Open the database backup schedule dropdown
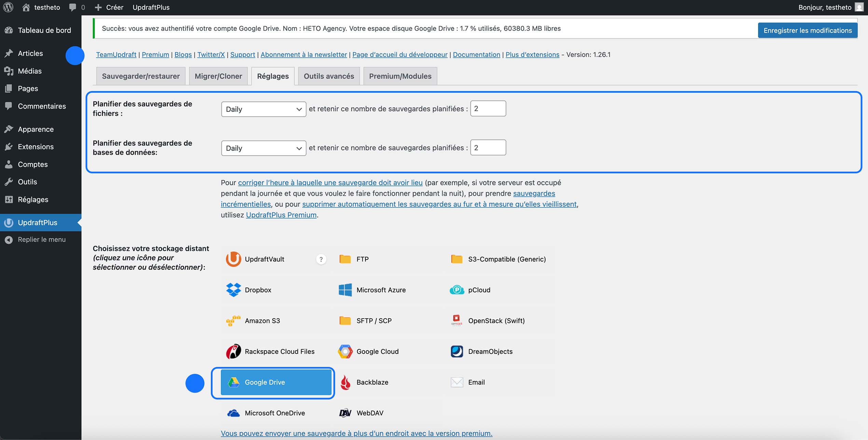This screenshot has height=440, width=868. coord(263,148)
